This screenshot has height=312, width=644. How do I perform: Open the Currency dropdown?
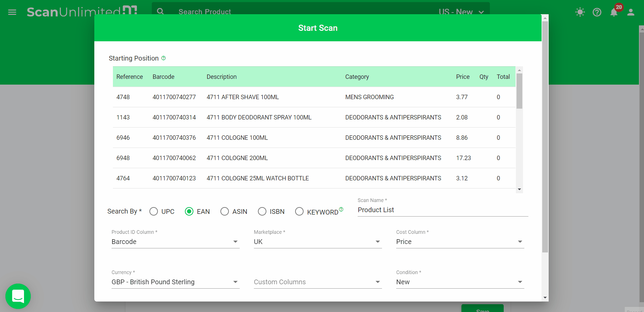[x=175, y=282]
